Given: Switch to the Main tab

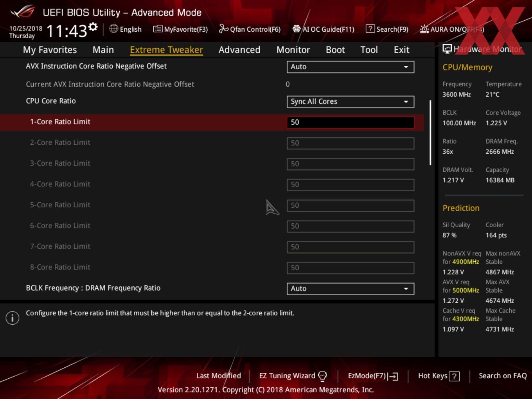Looking at the screenshot, I should (x=103, y=50).
